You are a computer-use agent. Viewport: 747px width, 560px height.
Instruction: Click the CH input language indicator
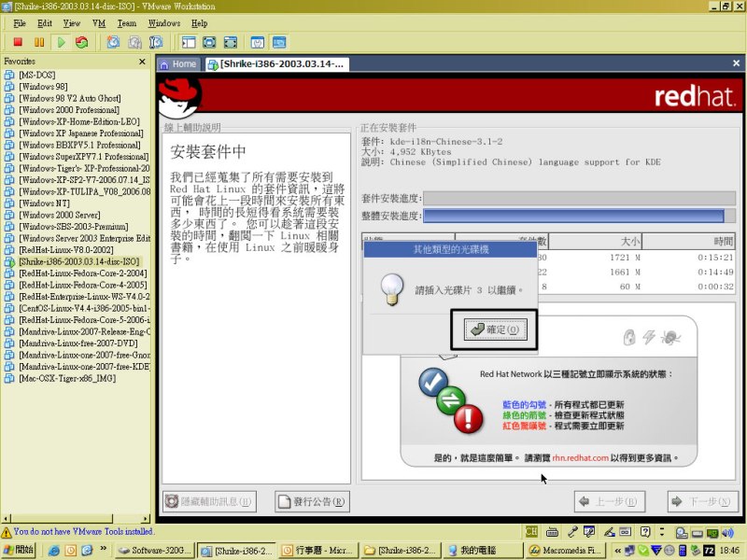point(531,531)
